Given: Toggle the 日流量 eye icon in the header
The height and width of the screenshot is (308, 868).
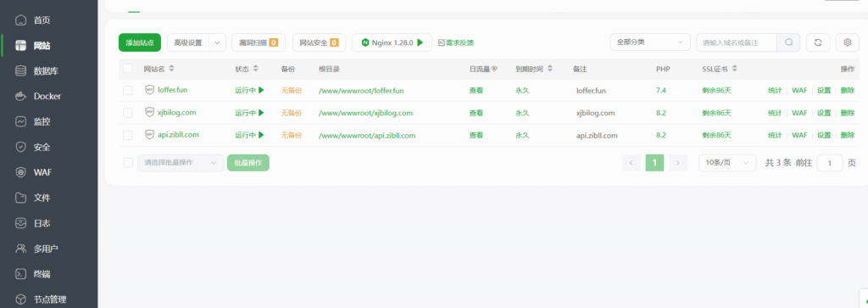Looking at the screenshot, I should (494, 69).
